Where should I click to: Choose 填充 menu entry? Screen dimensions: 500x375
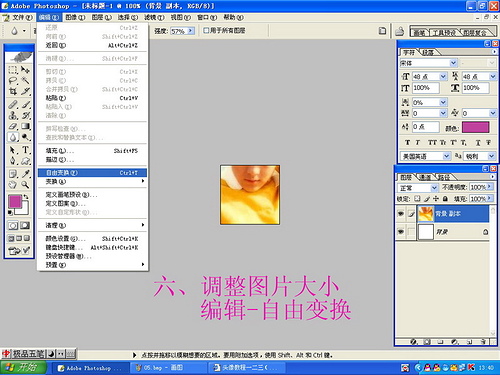click(92, 151)
